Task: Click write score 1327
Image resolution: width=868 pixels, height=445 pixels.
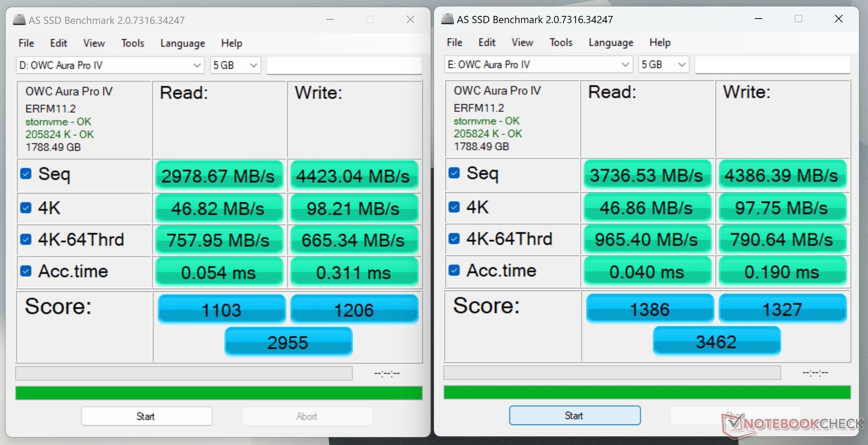Action: coord(783,308)
